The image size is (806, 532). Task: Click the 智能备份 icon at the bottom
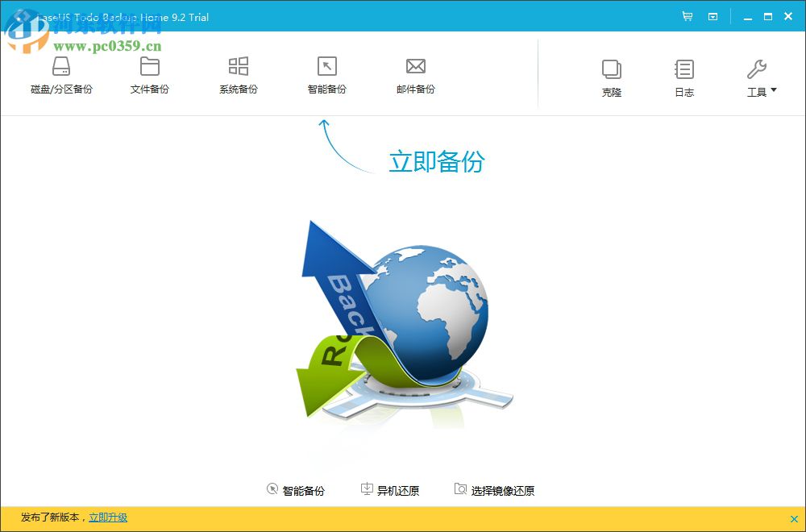pyautogui.click(x=297, y=488)
